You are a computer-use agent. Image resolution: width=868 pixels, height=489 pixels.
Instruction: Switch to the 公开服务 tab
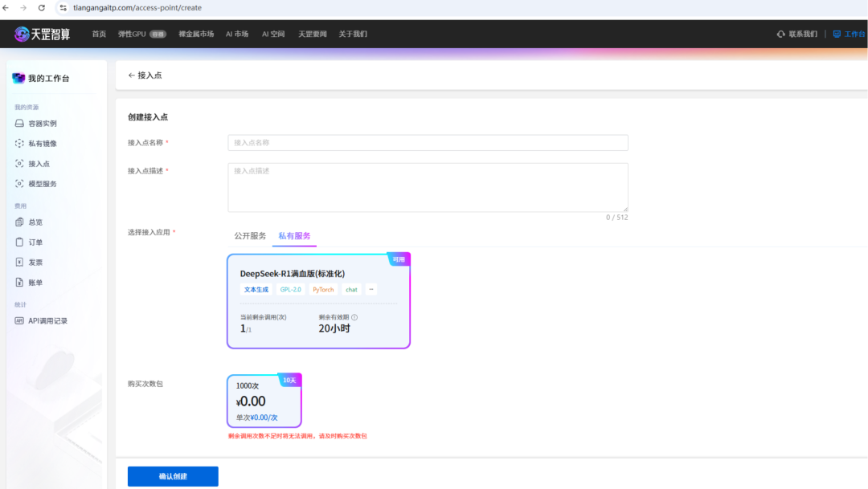pos(250,235)
